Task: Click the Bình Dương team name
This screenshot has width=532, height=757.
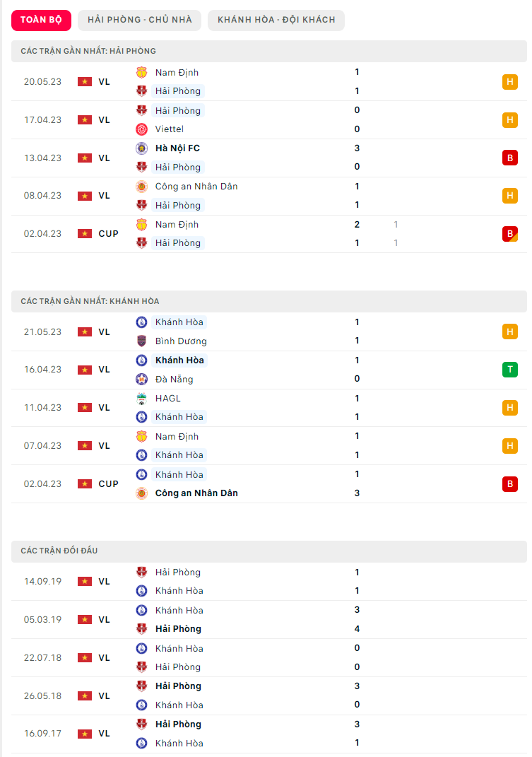Action: pyautogui.click(x=181, y=341)
